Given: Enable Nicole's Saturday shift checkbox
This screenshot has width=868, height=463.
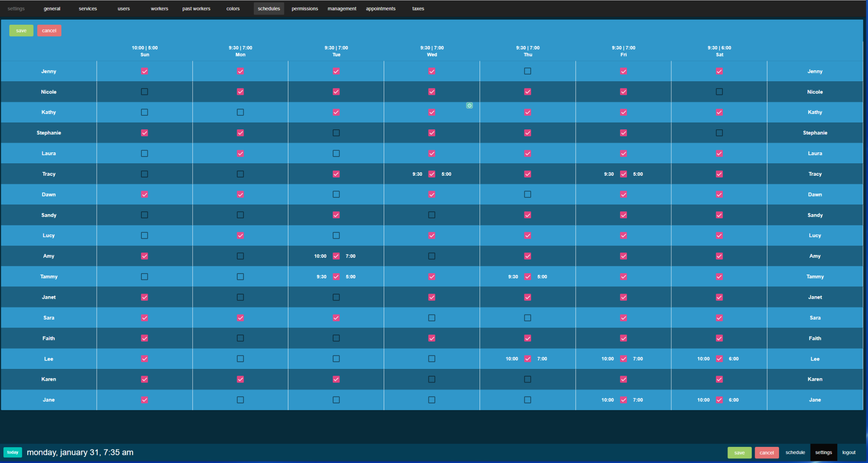Looking at the screenshot, I should coord(719,91).
